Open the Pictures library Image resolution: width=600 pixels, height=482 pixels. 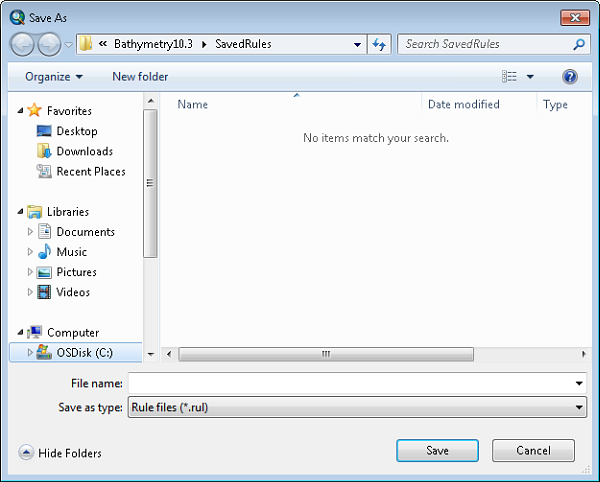[77, 272]
